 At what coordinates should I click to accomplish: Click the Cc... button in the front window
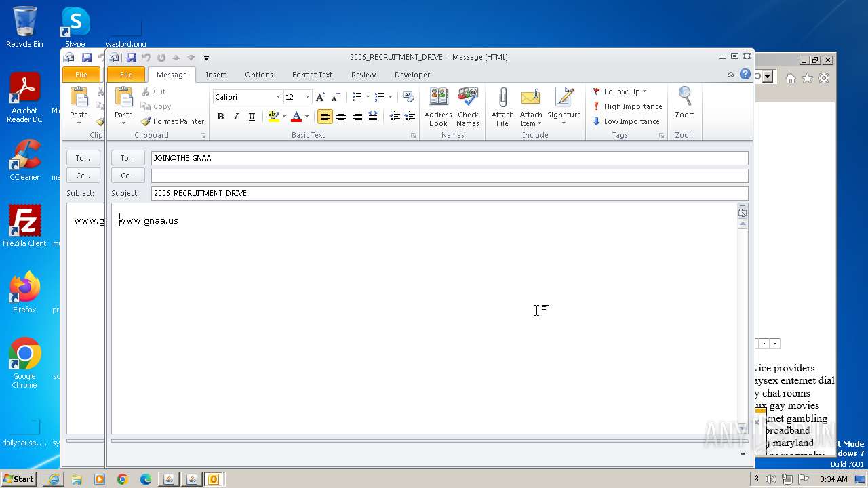pyautogui.click(x=127, y=176)
